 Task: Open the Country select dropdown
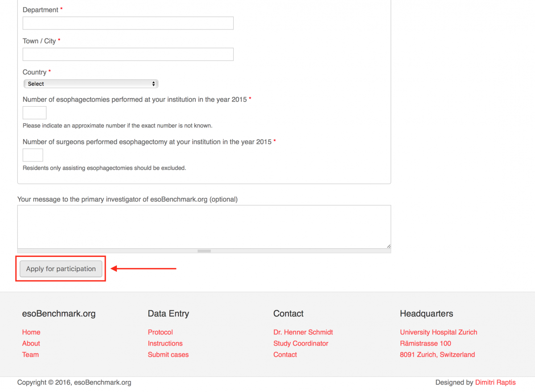[x=91, y=84]
